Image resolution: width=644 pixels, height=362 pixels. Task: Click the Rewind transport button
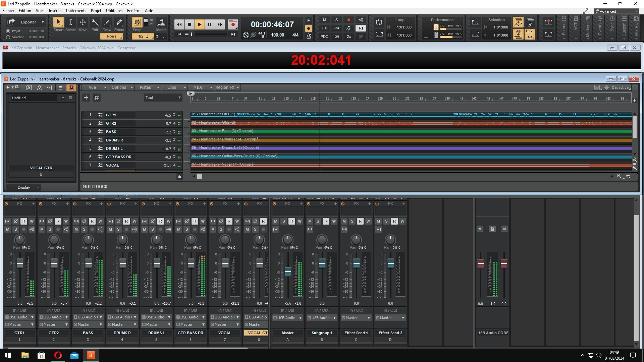[179, 24]
